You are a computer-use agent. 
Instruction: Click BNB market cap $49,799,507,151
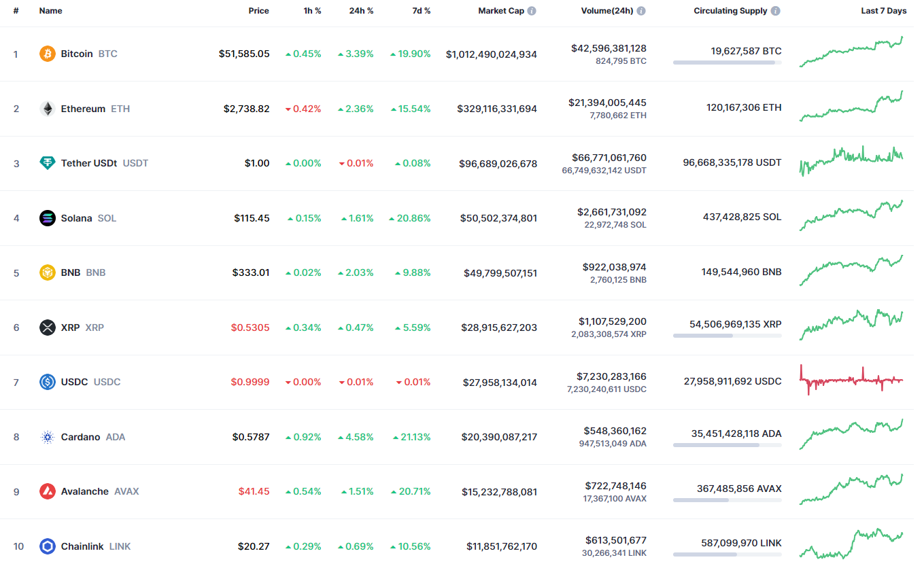click(499, 273)
